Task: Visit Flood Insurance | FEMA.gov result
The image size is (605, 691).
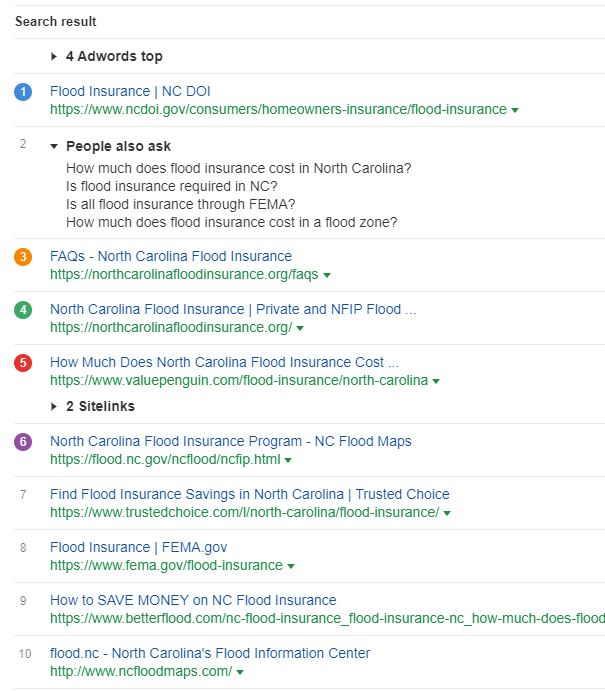Action: point(138,547)
